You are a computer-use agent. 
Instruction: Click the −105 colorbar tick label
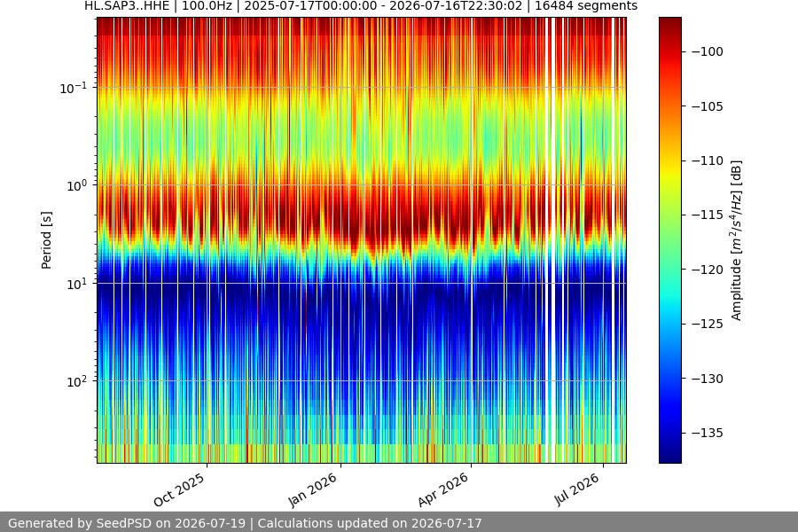coord(708,106)
